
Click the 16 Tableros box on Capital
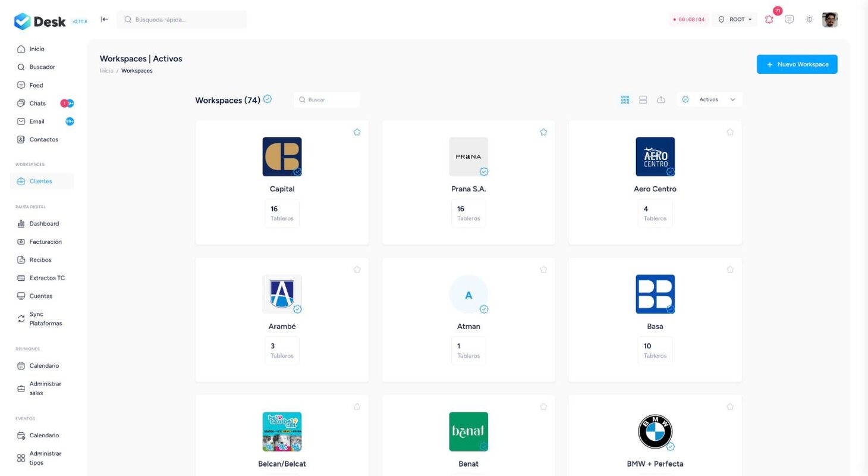pyautogui.click(x=282, y=213)
